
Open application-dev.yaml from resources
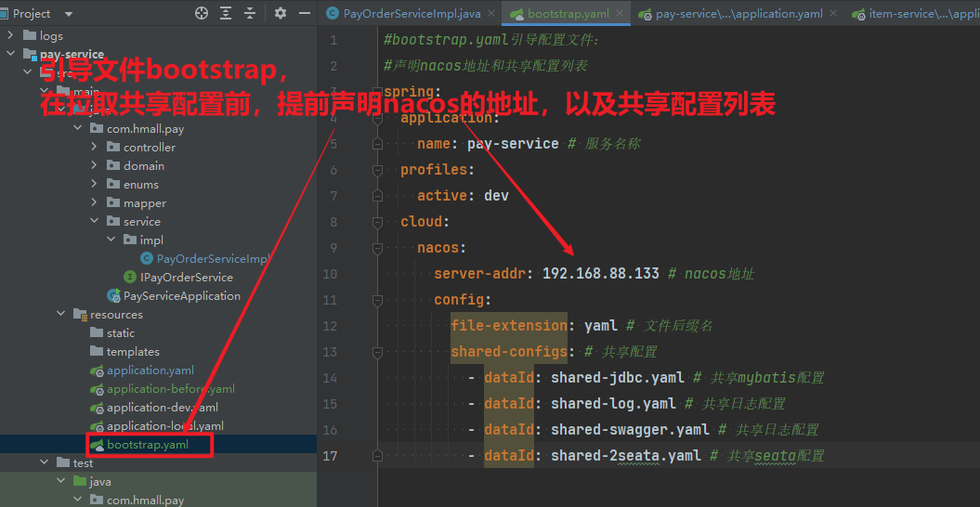(x=163, y=408)
